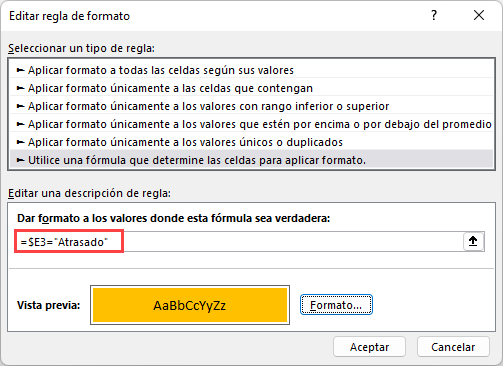Close the Editar regla de formato dialog
The width and height of the screenshot is (503, 366).
[x=479, y=15]
